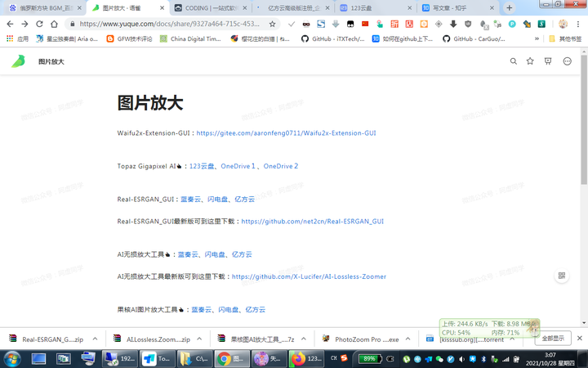Image resolution: width=588 pixels, height=368 pixels.
Task: Click the page vertical scrollbar thumb
Action: [584, 120]
